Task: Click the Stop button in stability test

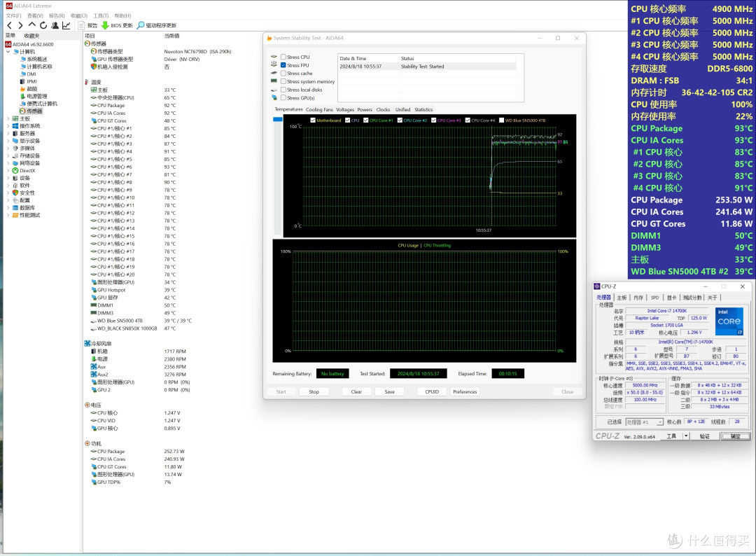Action: coord(314,391)
